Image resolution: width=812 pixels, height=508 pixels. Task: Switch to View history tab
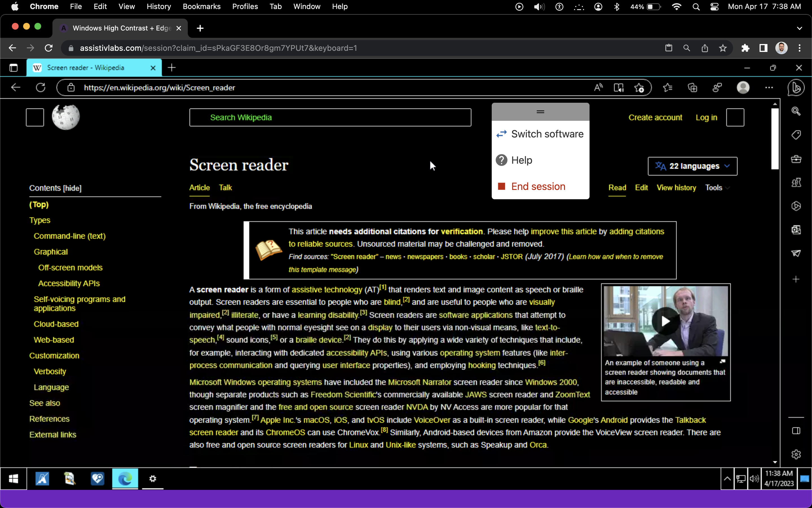676,187
